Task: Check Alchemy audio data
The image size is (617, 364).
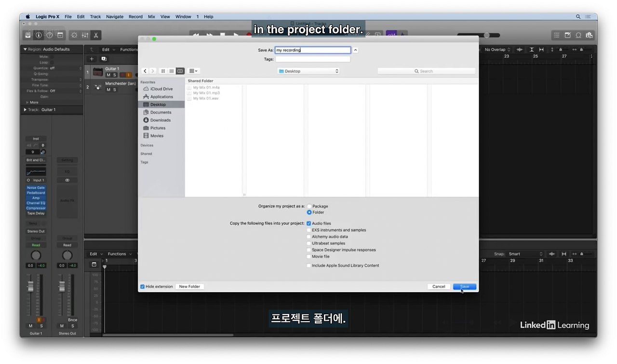Action: pos(309,237)
